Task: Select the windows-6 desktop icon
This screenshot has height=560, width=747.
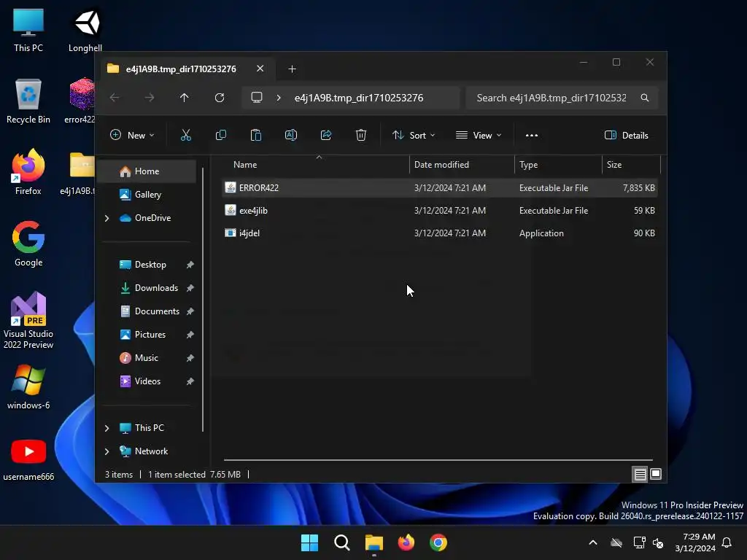Action: coord(28,387)
